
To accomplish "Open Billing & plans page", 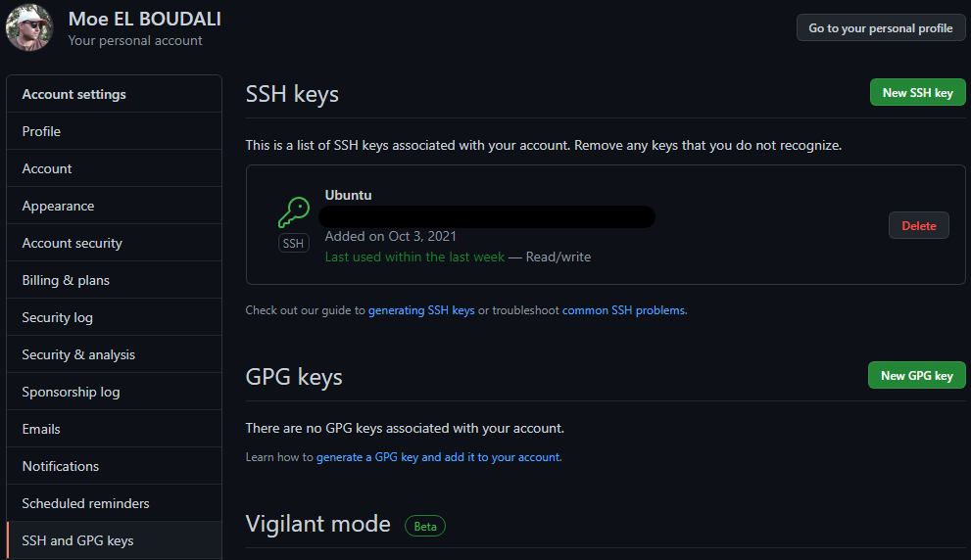I will point(66,280).
